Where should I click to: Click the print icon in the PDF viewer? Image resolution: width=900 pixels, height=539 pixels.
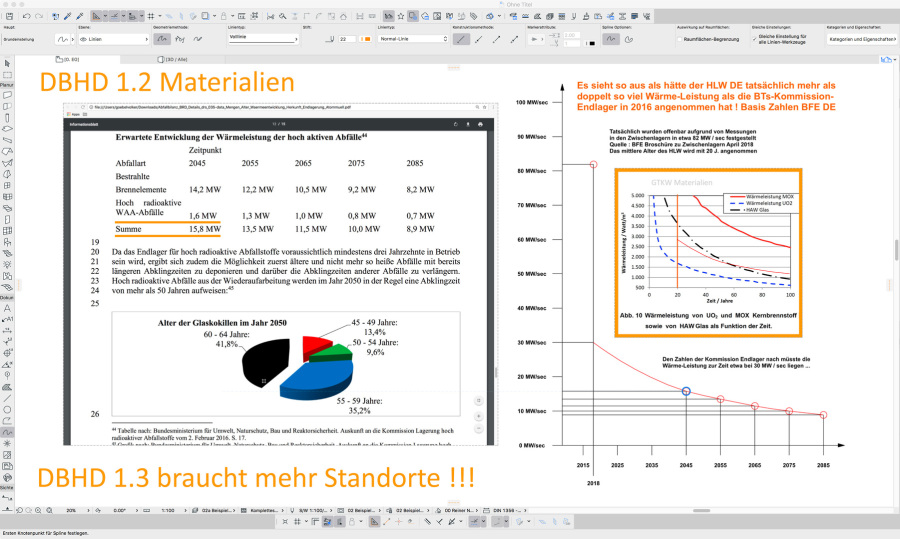(x=480, y=125)
